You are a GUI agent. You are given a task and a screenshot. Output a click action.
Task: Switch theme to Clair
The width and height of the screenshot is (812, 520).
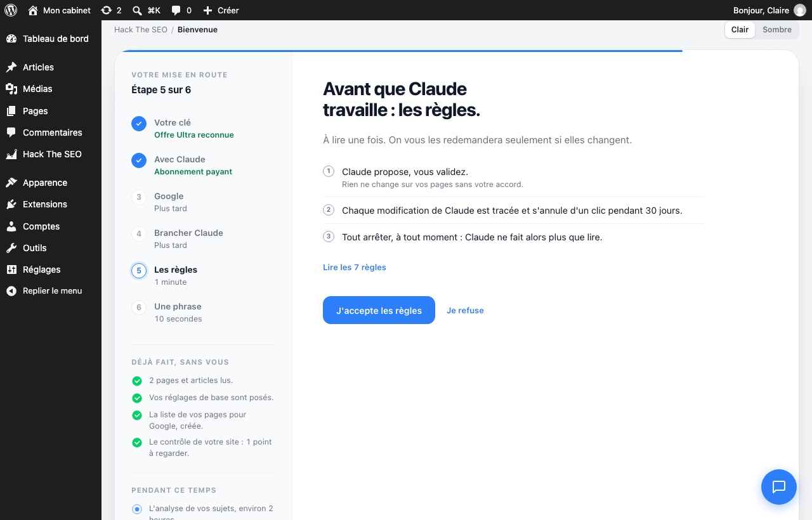coord(740,30)
